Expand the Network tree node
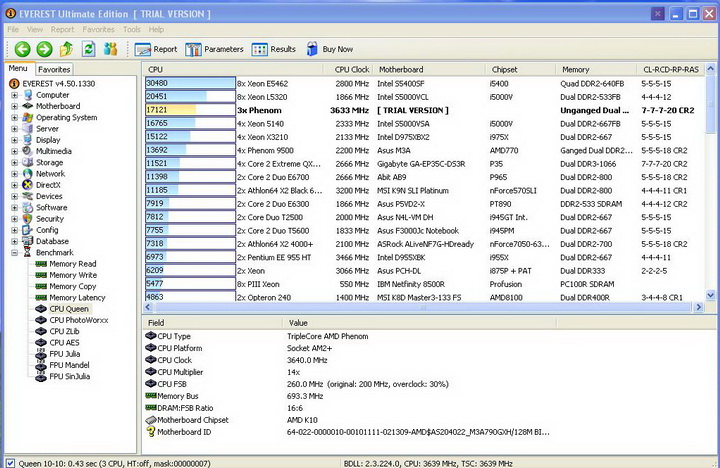The image size is (720, 468). click(14, 174)
